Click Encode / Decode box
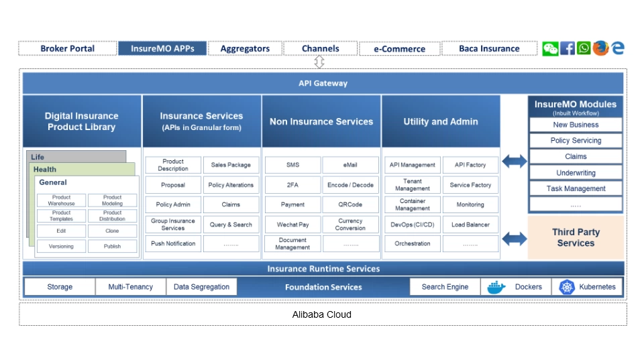Screen dimensions: 644x362 click(350, 185)
